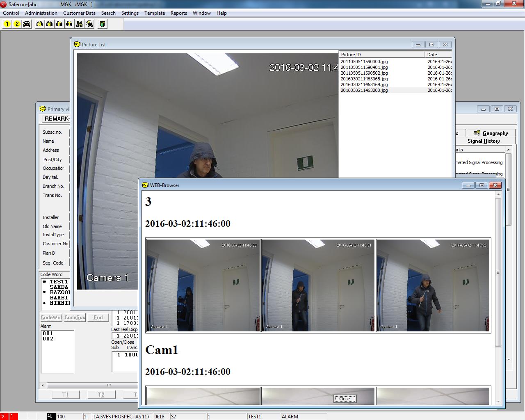Select TEST1 in the Code Word list
This screenshot has height=420, width=525.
[x=59, y=282]
